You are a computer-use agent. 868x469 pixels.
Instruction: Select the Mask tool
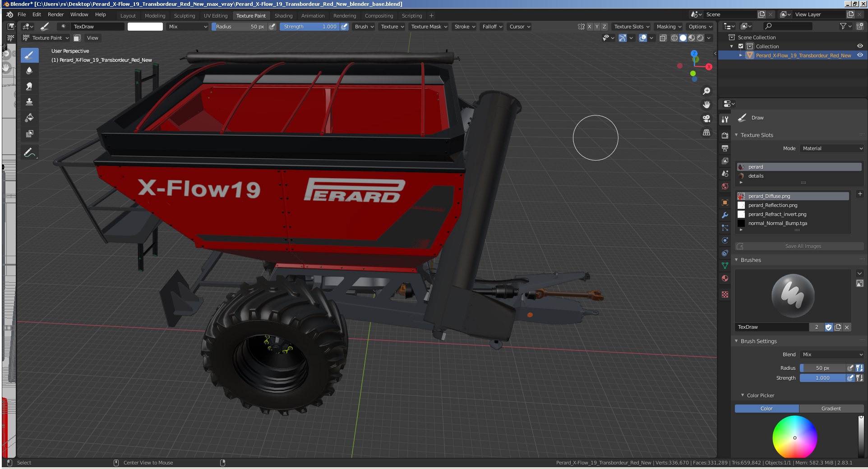(x=29, y=134)
